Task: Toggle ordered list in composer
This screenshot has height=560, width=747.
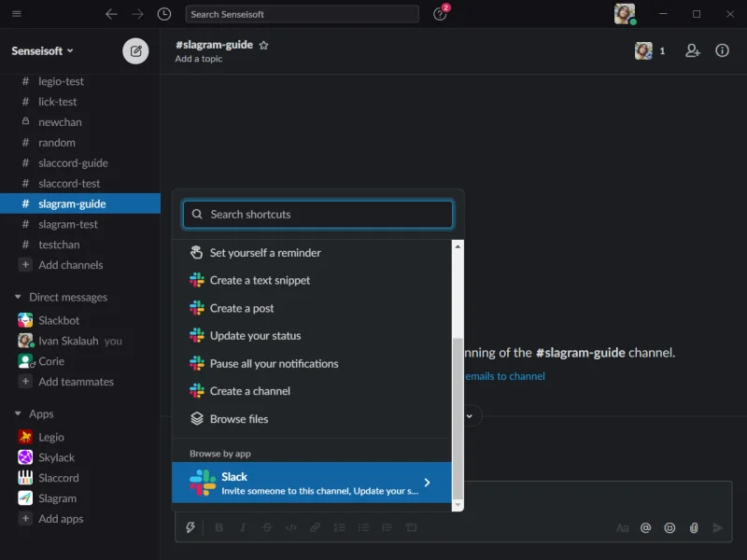Action: point(339,527)
